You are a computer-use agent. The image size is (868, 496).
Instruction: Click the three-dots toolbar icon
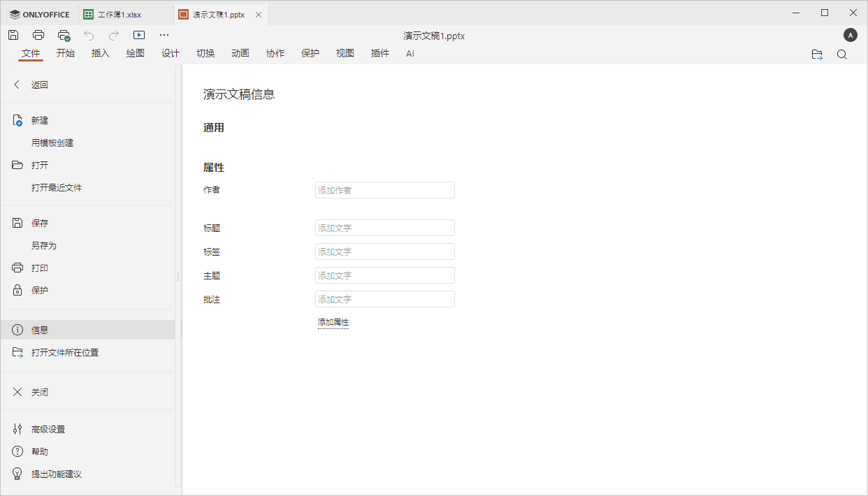coord(164,34)
